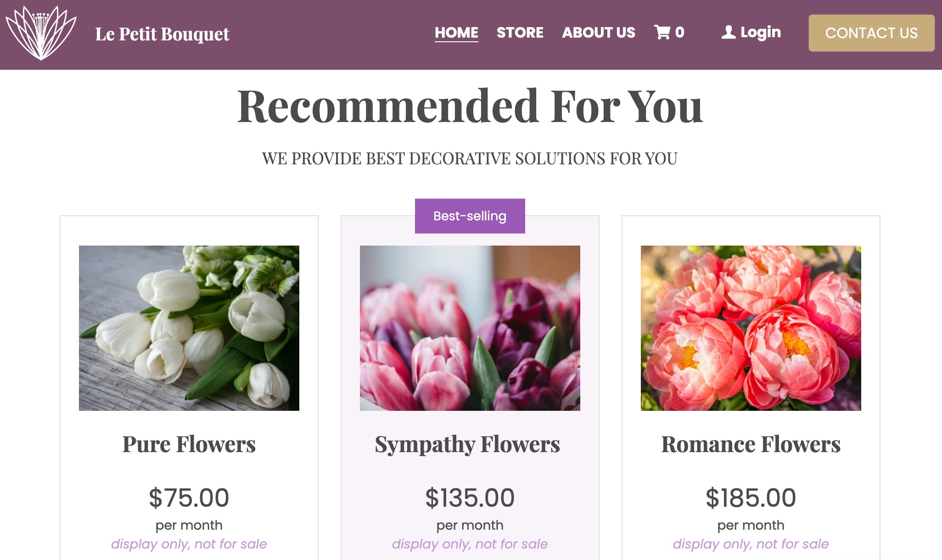Click the Recommended For You heading

[470, 106]
